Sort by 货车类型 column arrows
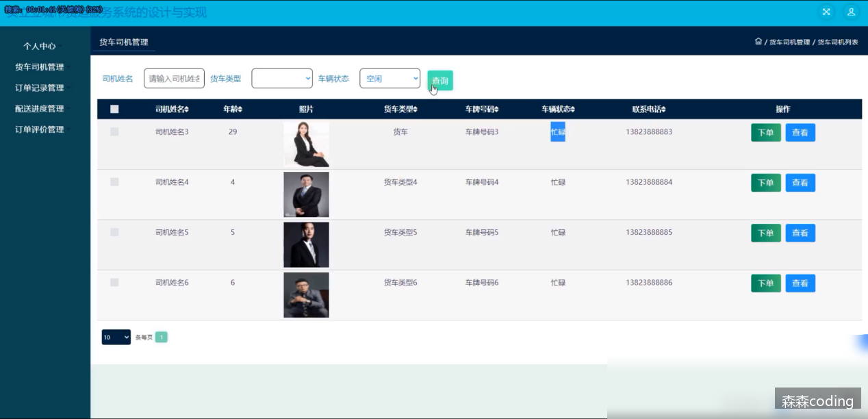 point(415,110)
